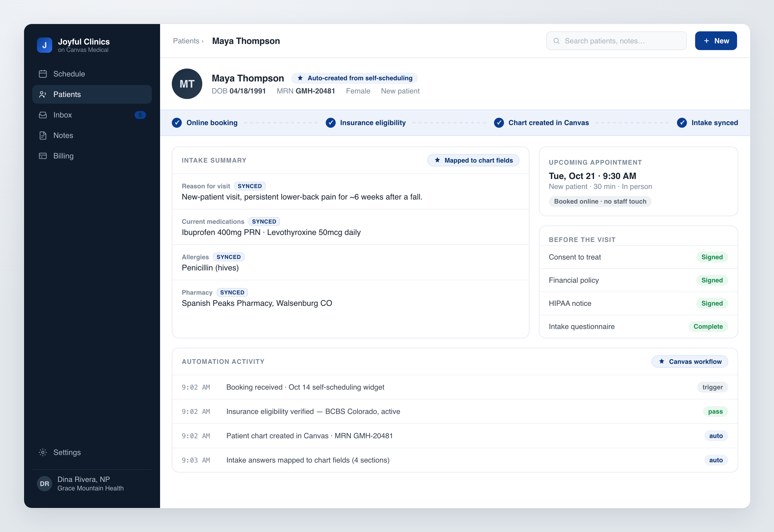Click the Signed status for HIPAA notice
Viewport: 774px width, 532px height.
click(712, 303)
